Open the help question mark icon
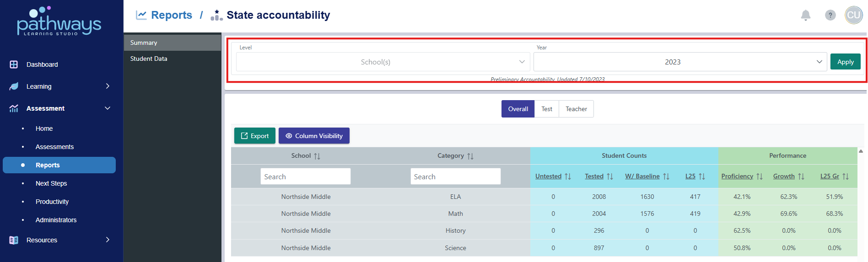The width and height of the screenshot is (868, 262). pyautogui.click(x=830, y=15)
